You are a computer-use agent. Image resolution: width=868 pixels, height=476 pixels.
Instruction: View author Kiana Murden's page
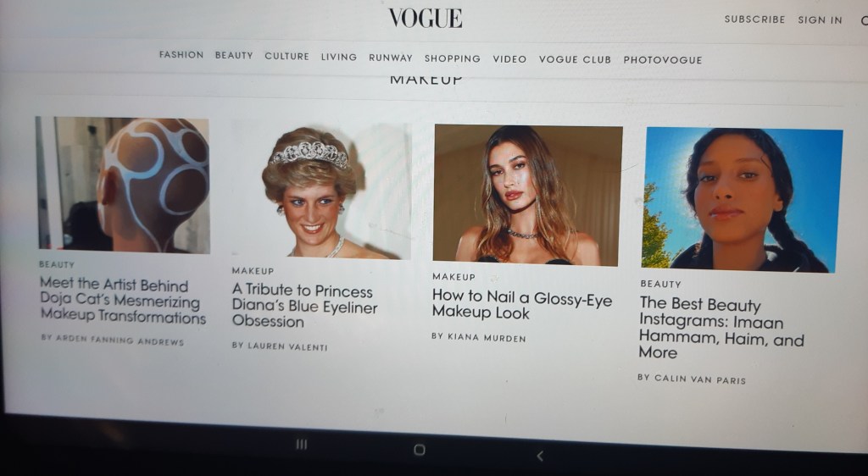[478, 337]
